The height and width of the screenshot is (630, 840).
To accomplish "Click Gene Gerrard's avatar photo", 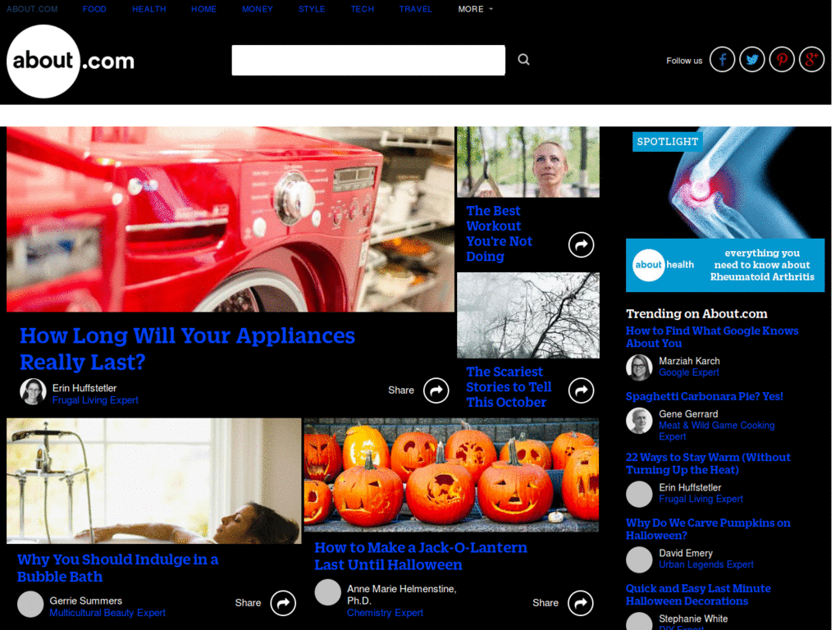I will (639, 421).
